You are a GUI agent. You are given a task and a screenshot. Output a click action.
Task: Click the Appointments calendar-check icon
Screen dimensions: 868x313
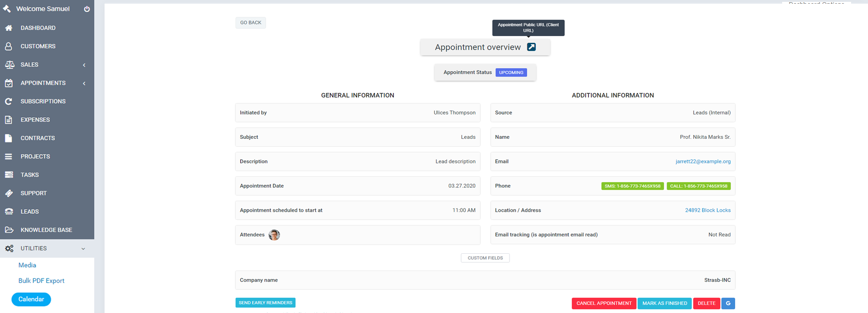9,83
